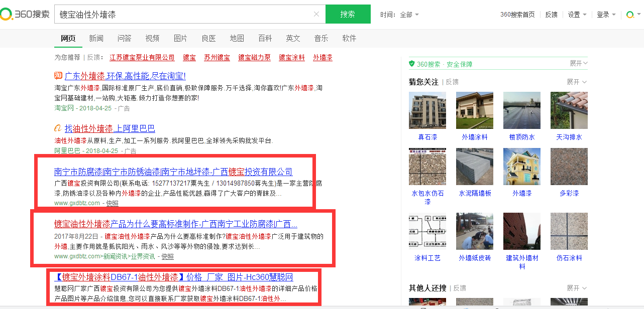Screen dimensions: 644x309
Task: Open the yellow house 外墙漆 thumbnail
Action: [522, 167]
